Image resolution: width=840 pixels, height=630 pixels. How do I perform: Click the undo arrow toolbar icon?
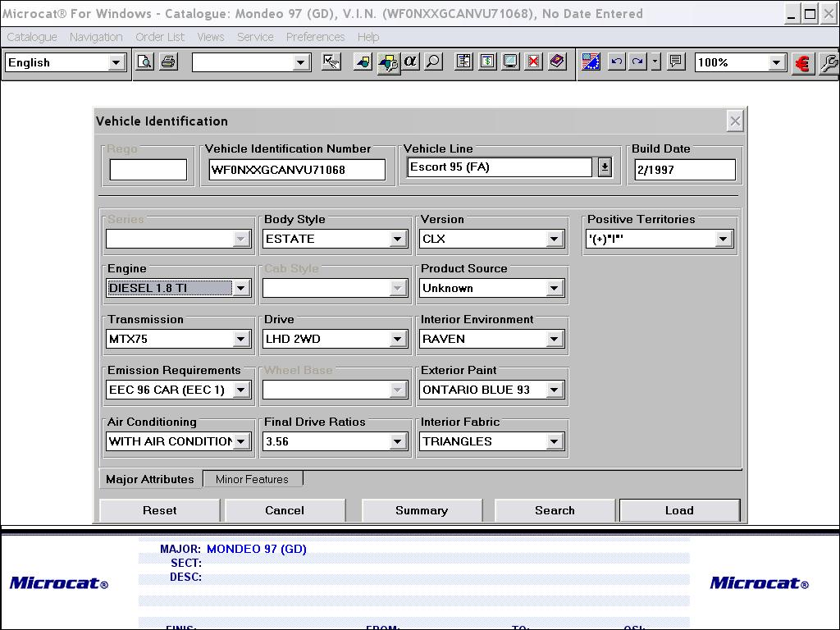[x=616, y=62]
